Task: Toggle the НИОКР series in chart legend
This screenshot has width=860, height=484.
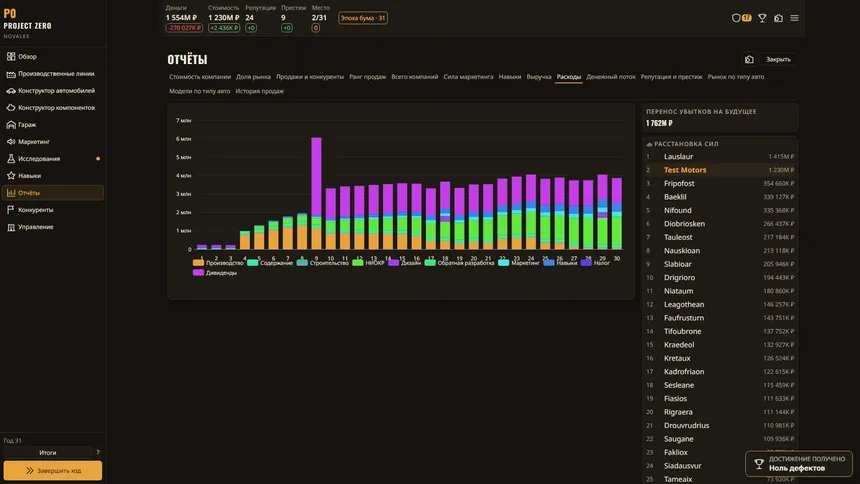Action: pyautogui.click(x=369, y=263)
